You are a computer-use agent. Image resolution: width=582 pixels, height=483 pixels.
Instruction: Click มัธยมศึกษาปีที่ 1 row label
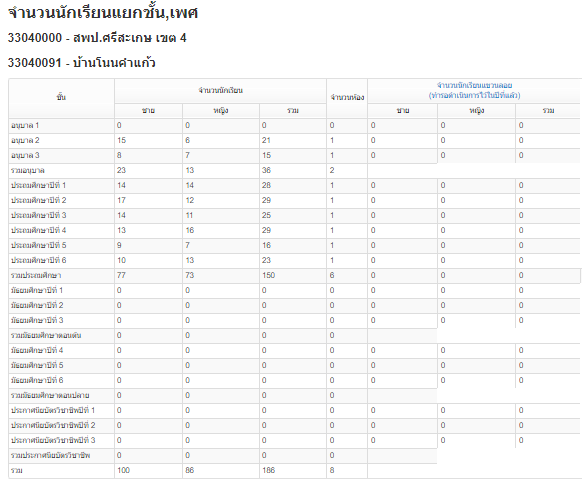[37, 290]
